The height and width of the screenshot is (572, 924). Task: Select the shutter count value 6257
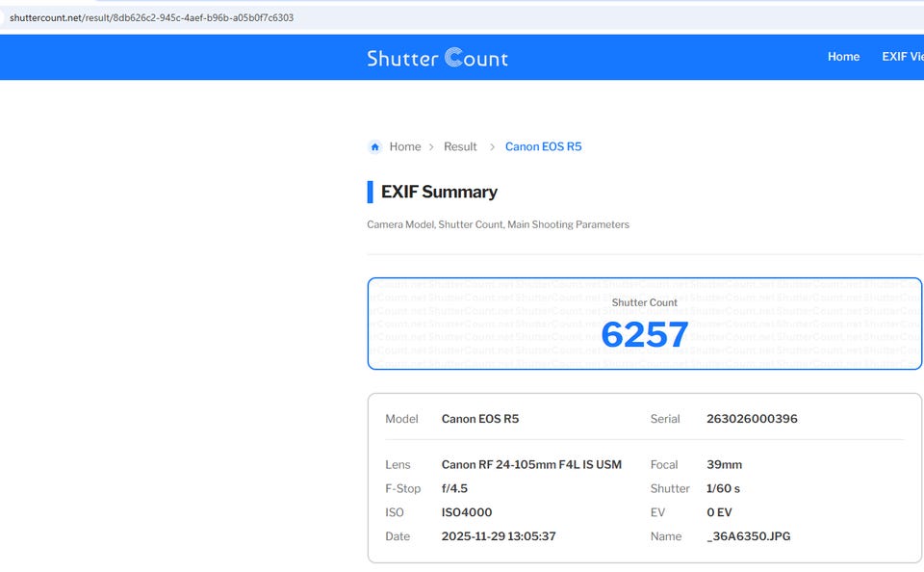(645, 334)
